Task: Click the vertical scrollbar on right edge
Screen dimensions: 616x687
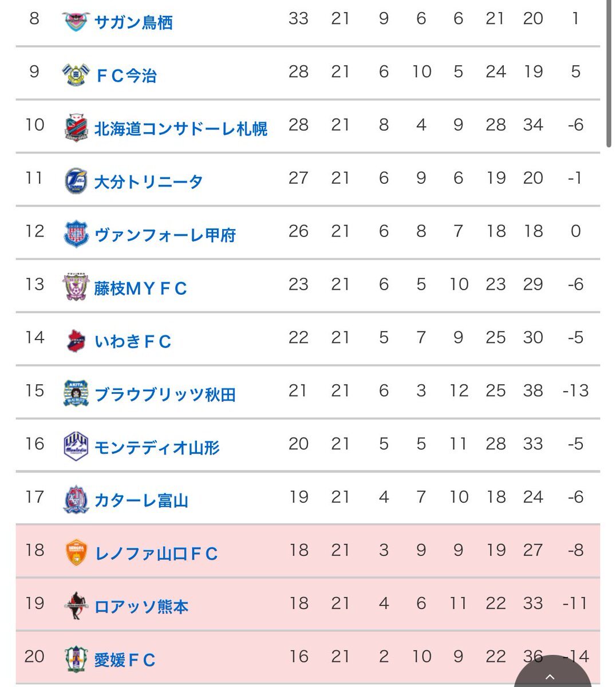Action: [610, 73]
